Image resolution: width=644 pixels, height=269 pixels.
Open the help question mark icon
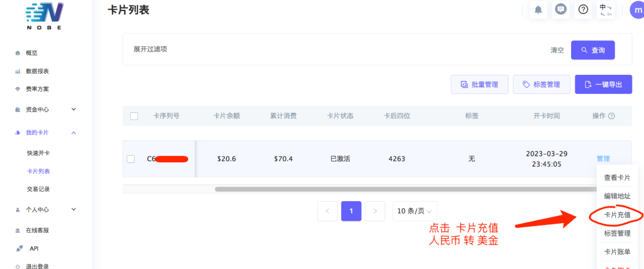583,9
